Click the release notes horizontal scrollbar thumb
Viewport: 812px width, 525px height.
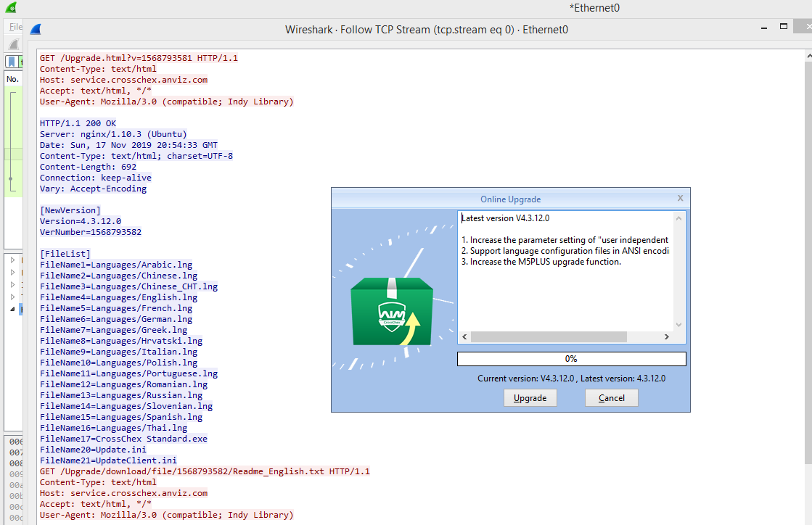(x=549, y=336)
